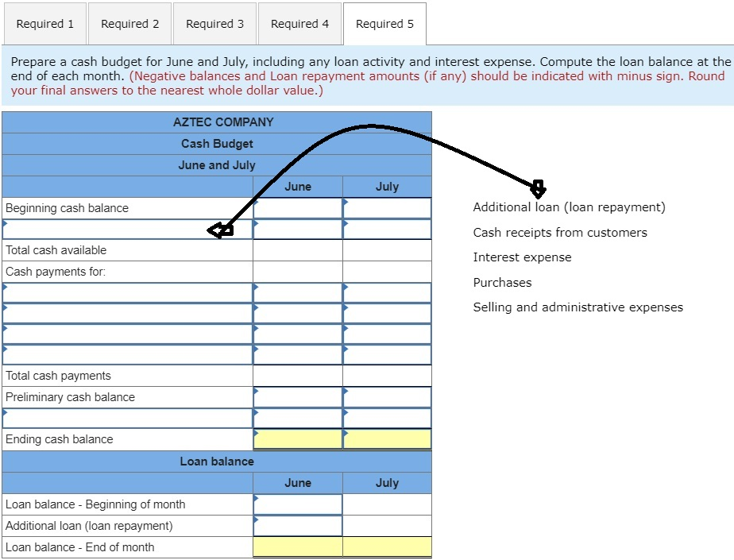Open the fourth cash payment label dropdown row

coord(127,355)
